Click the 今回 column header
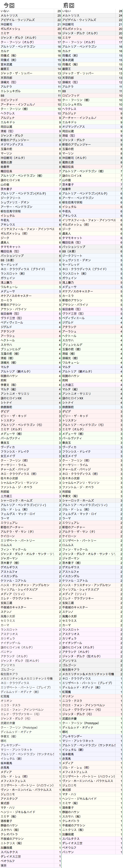 tap(7, 5)
